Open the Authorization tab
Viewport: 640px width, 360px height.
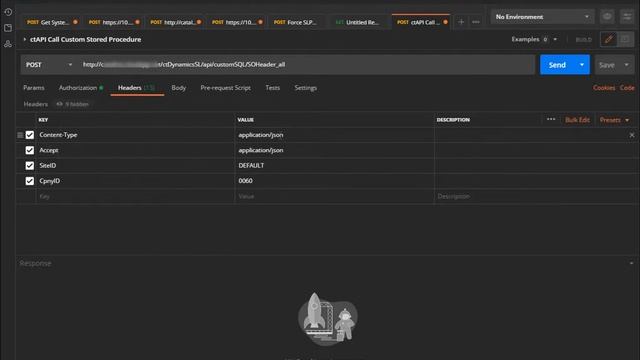pos(81,88)
